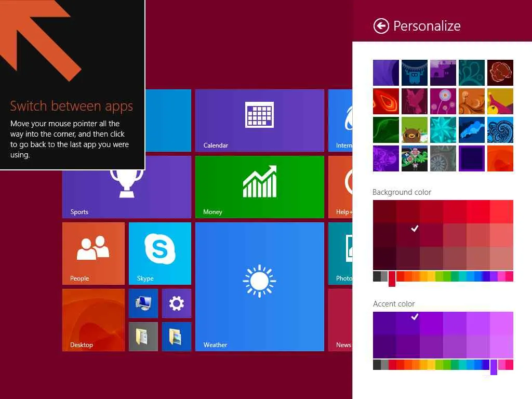The image size is (532, 399).
Task: Pick the lightest violet Accent color swatch in top row
Action: coord(501,323)
